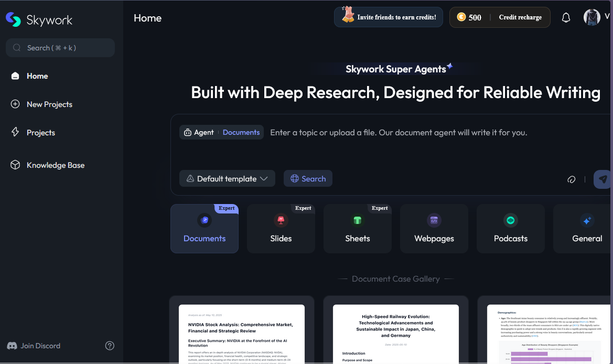
Task: Click Invite friends to earn credits
Action: [x=389, y=17]
